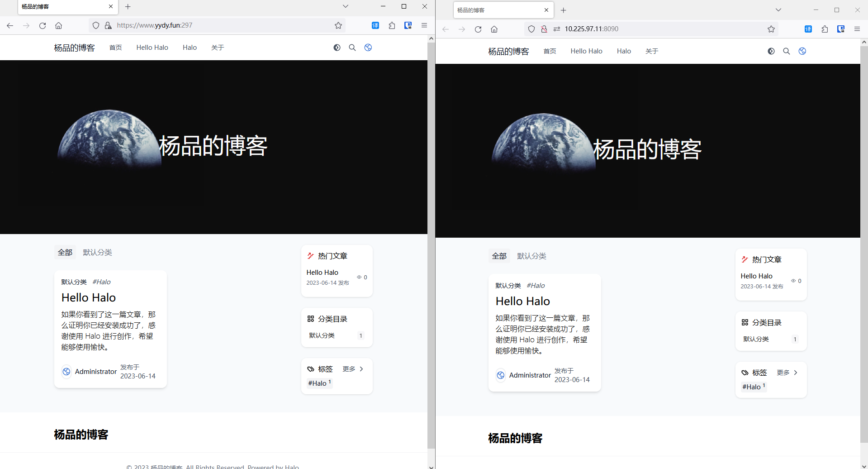The width and height of the screenshot is (868, 469).
Task: List all tabs dropdown in left browser
Action: coord(346,6)
